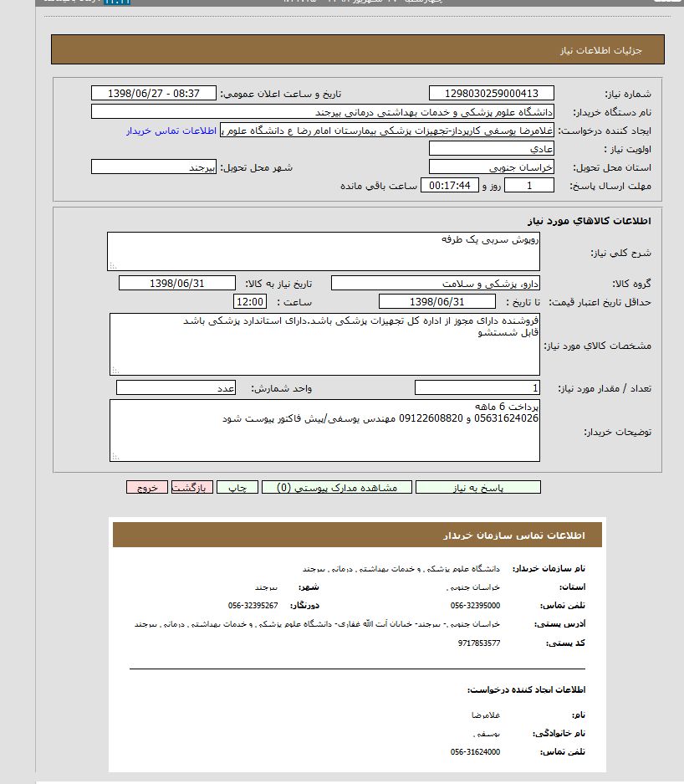Screen dimensions: 684x784
Task: Focus the نام دستگاه خریدار field
Action: [322, 112]
